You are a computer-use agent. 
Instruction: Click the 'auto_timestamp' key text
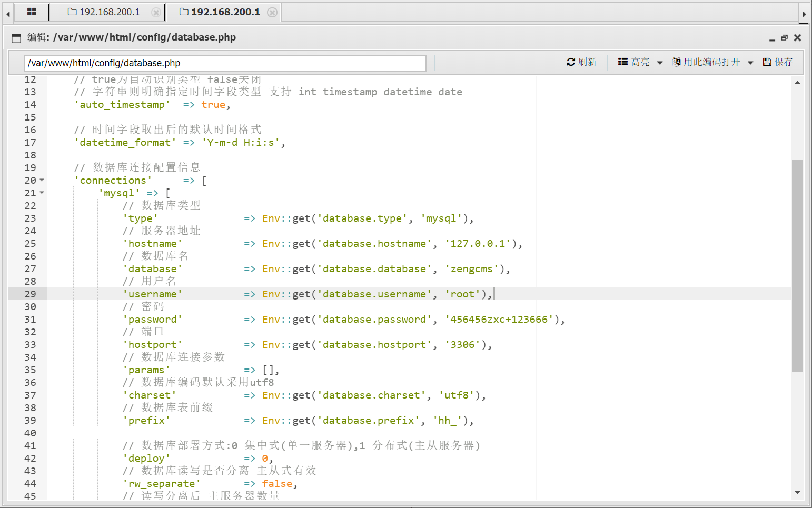(x=122, y=105)
